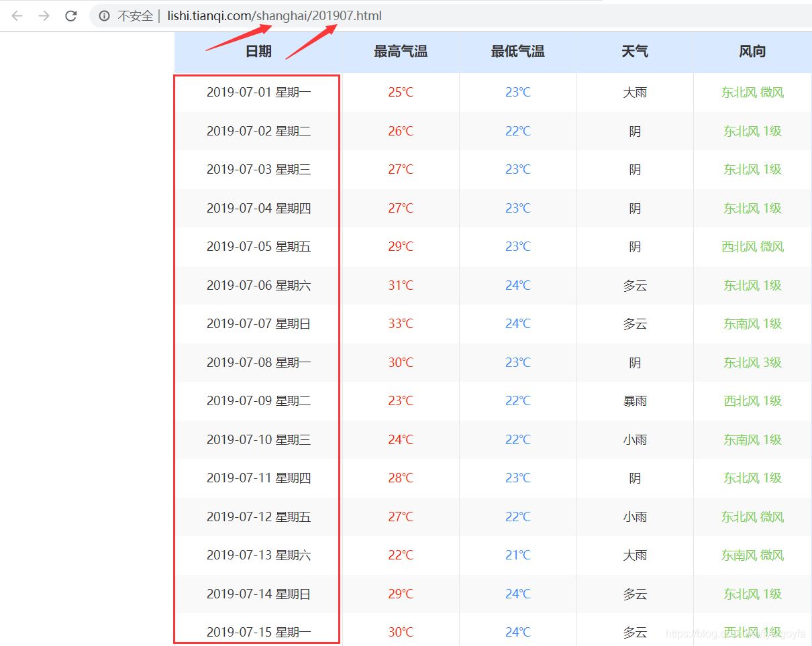Image resolution: width=812 pixels, height=646 pixels.
Task: Click the browser back arrow
Action: [x=16, y=16]
